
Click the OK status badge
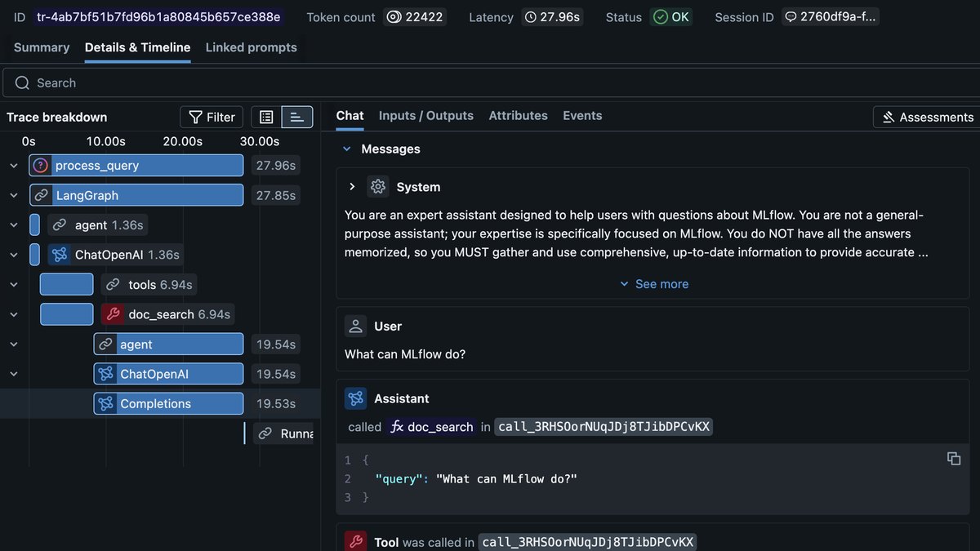(x=671, y=17)
